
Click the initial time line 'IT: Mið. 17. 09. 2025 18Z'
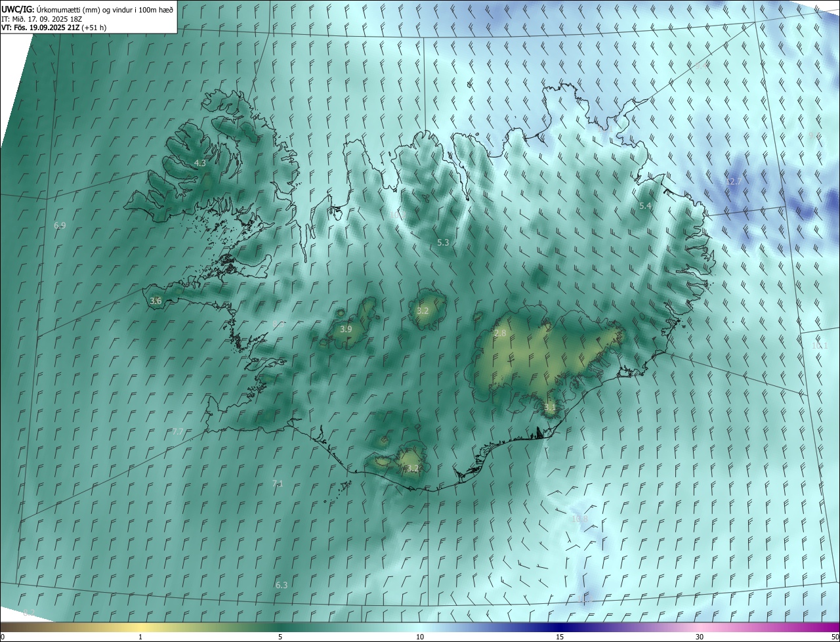[41, 18]
